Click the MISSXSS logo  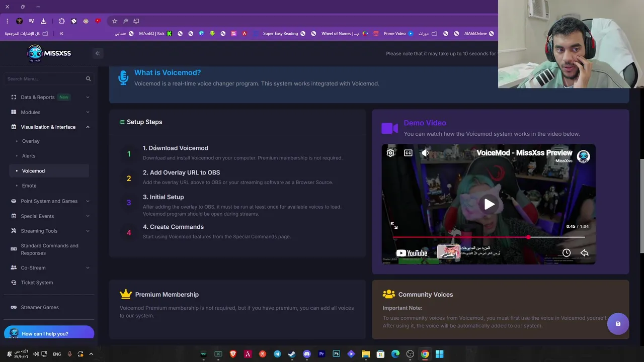point(49,53)
